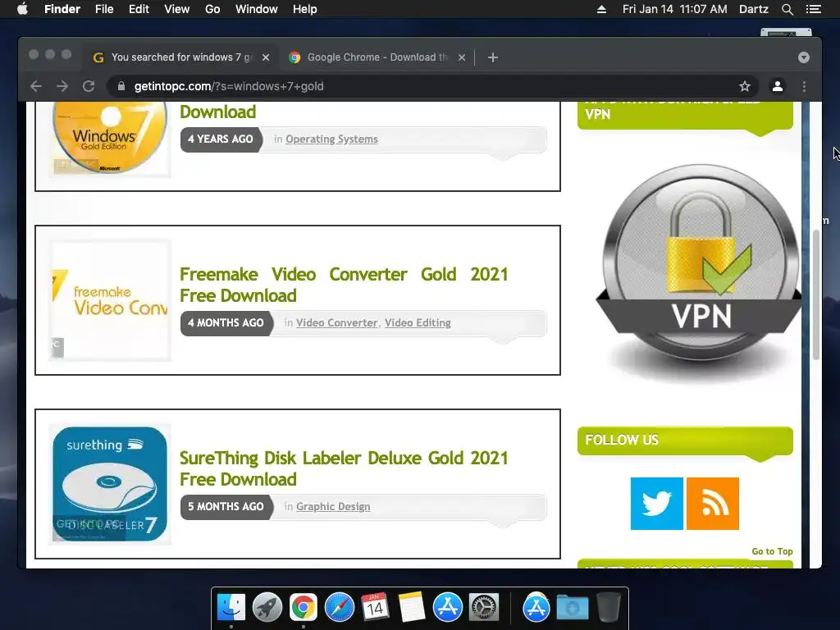This screenshot has height=630, width=840.
Task: Open Notes from the Dock
Action: pyautogui.click(x=412, y=607)
